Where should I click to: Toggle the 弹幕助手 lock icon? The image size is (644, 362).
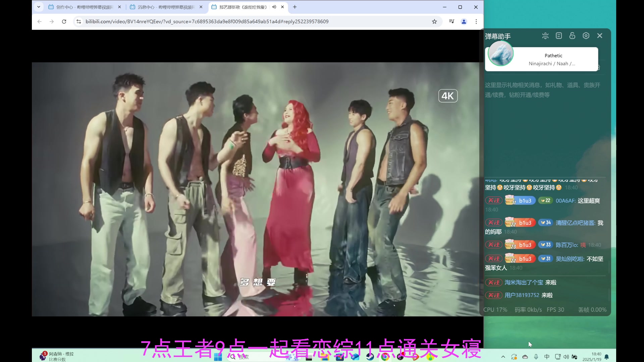coord(572,36)
